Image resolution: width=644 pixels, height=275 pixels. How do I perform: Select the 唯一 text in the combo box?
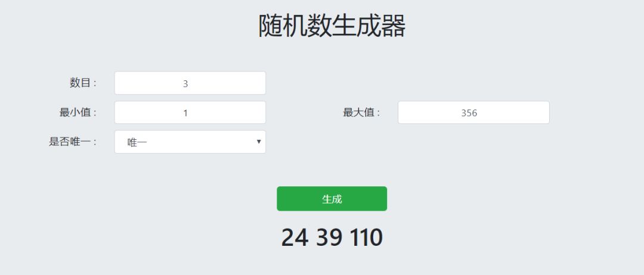[x=137, y=143]
